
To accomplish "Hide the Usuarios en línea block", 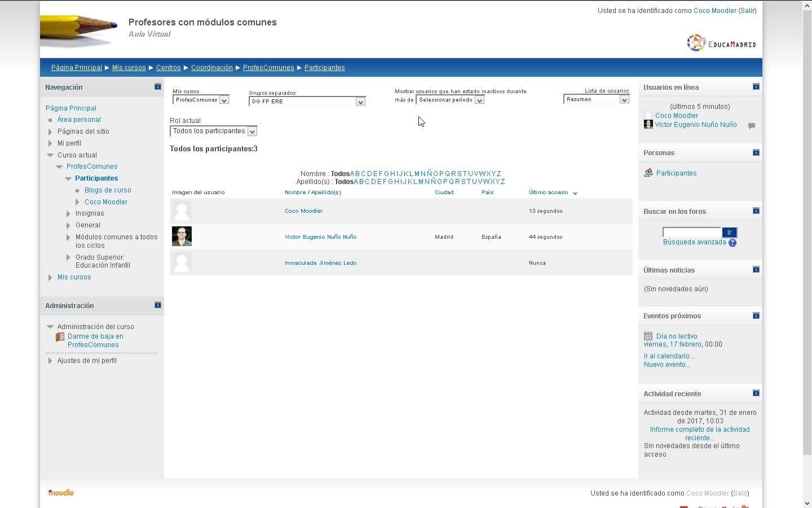I will pos(756,86).
